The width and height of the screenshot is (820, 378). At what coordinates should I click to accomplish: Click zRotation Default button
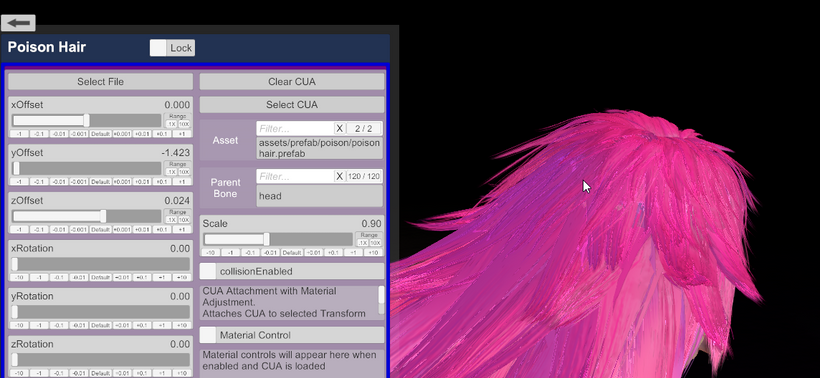100,373
